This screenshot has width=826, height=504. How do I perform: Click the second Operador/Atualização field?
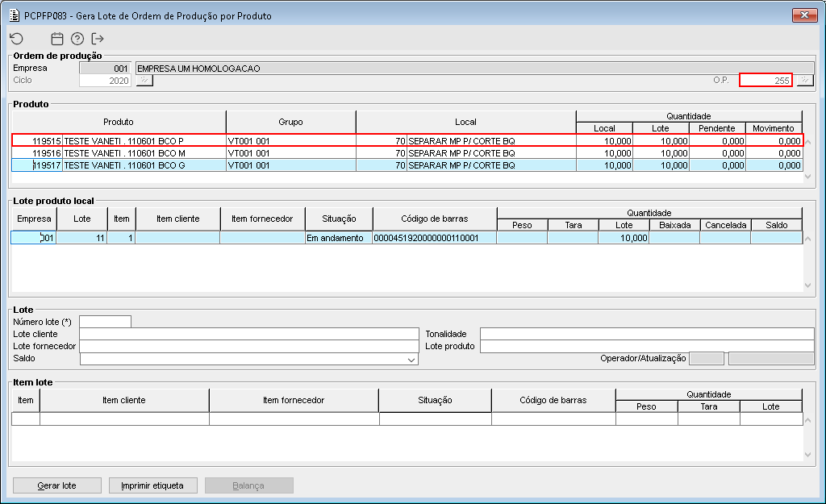pyautogui.click(x=771, y=358)
